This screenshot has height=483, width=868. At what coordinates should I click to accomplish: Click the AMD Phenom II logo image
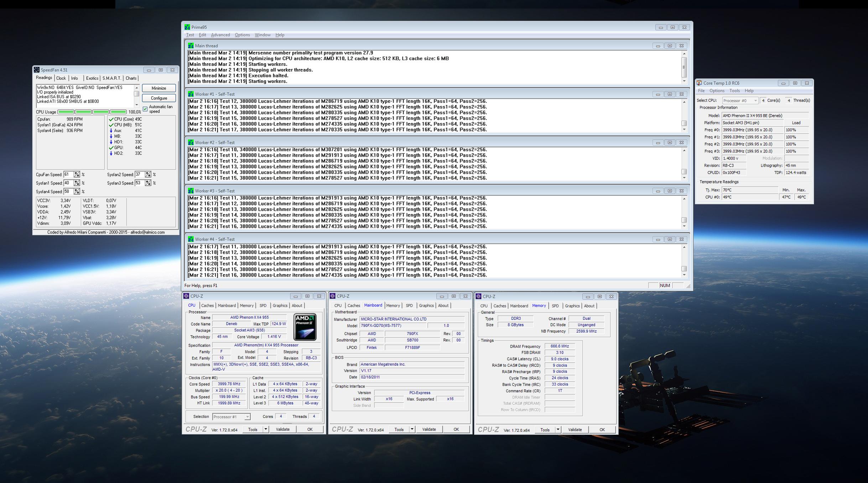point(305,327)
